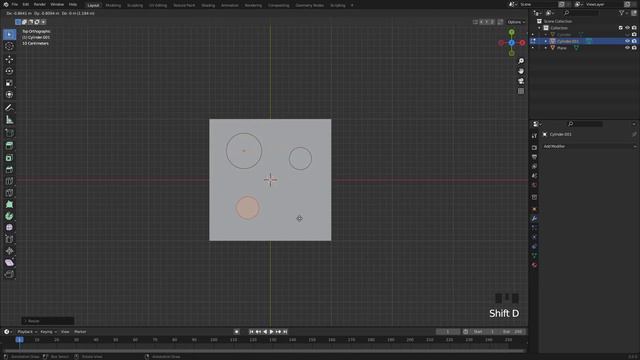The image size is (640, 360).
Task: Open the Material properties tab icon
Action: click(x=534, y=265)
